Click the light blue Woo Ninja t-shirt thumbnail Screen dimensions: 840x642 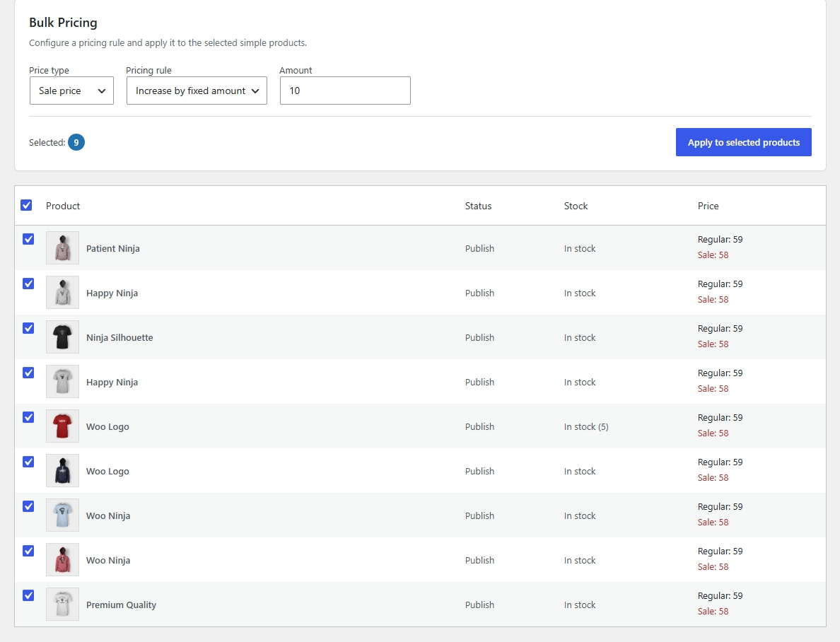[x=63, y=515]
